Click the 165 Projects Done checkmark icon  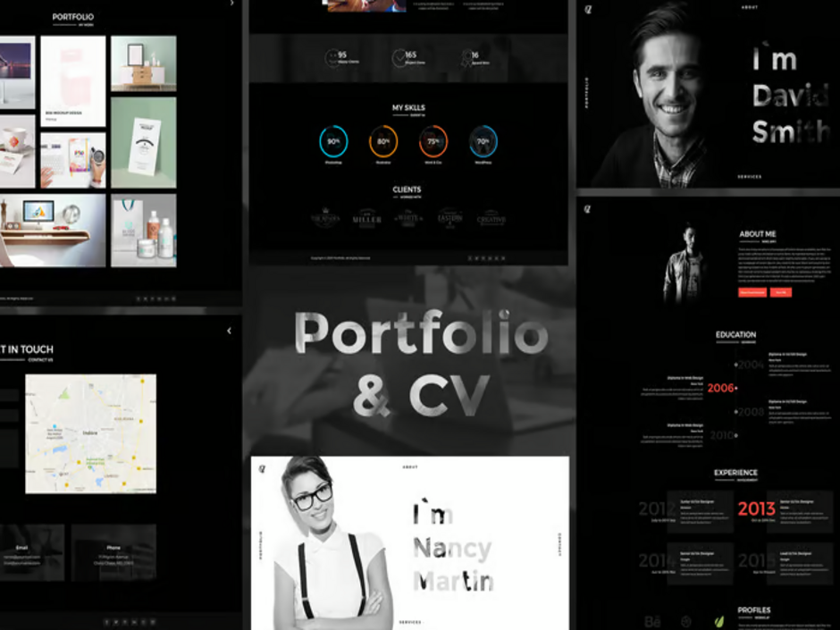click(x=399, y=58)
